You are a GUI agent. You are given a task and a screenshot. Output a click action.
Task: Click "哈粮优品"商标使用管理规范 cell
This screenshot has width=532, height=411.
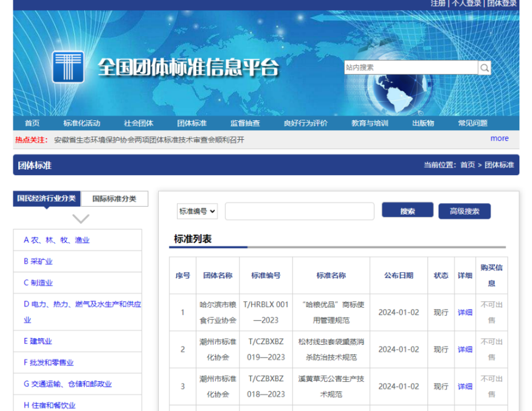(x=331, y=313)
